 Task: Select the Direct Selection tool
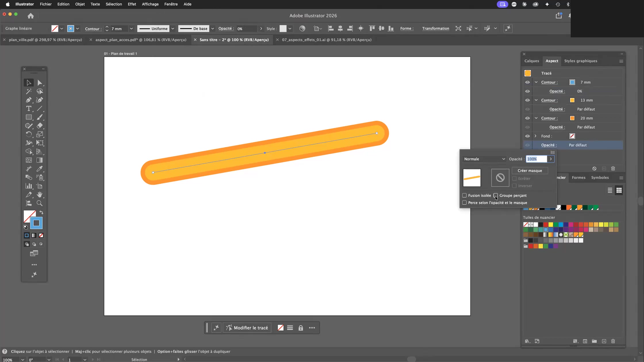(x=40, y=83)
